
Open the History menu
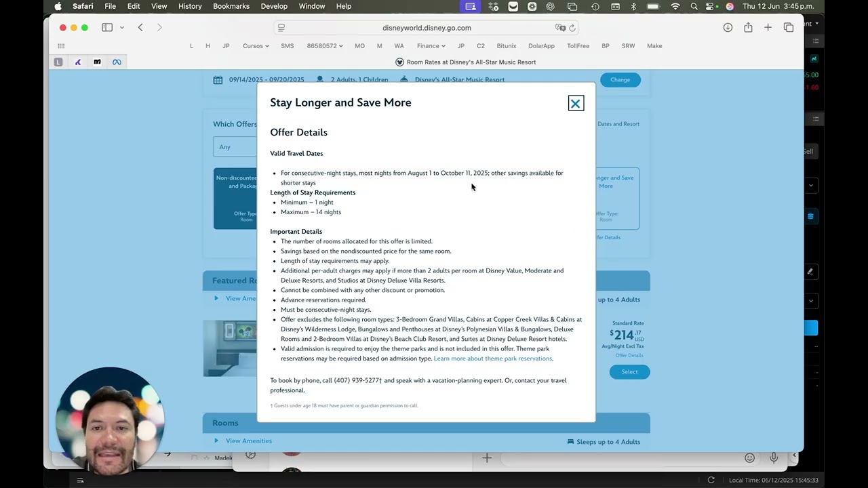click(x=190, y=7)
